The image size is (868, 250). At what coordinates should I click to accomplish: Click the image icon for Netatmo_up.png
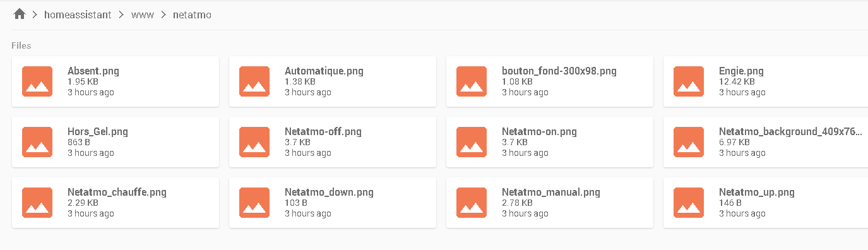click(689, 203)
